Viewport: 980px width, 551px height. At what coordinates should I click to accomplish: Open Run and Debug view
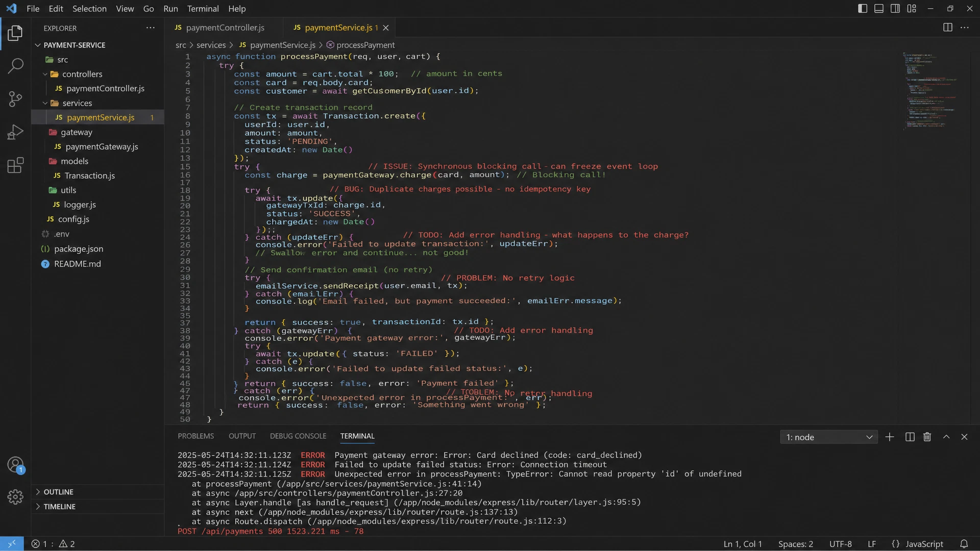(15, 132)
